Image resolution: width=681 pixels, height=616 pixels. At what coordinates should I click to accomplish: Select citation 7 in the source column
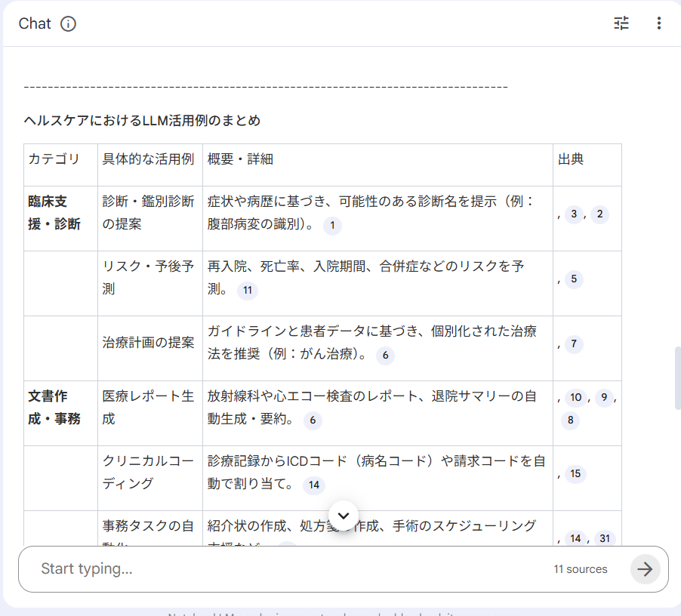pos(574,344)
